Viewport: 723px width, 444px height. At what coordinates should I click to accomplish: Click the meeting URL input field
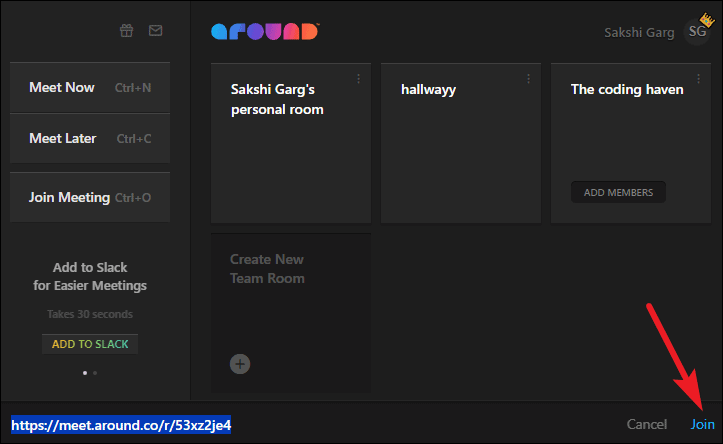[121, 425]
